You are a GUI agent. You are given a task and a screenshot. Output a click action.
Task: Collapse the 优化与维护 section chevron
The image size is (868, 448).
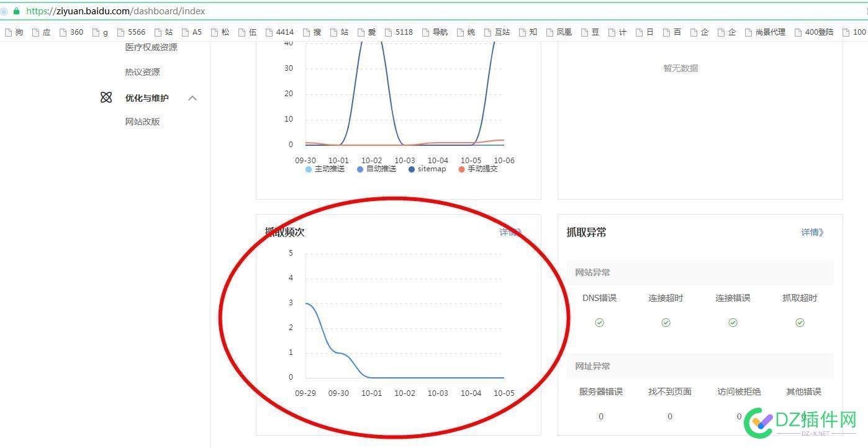point(192,98)
